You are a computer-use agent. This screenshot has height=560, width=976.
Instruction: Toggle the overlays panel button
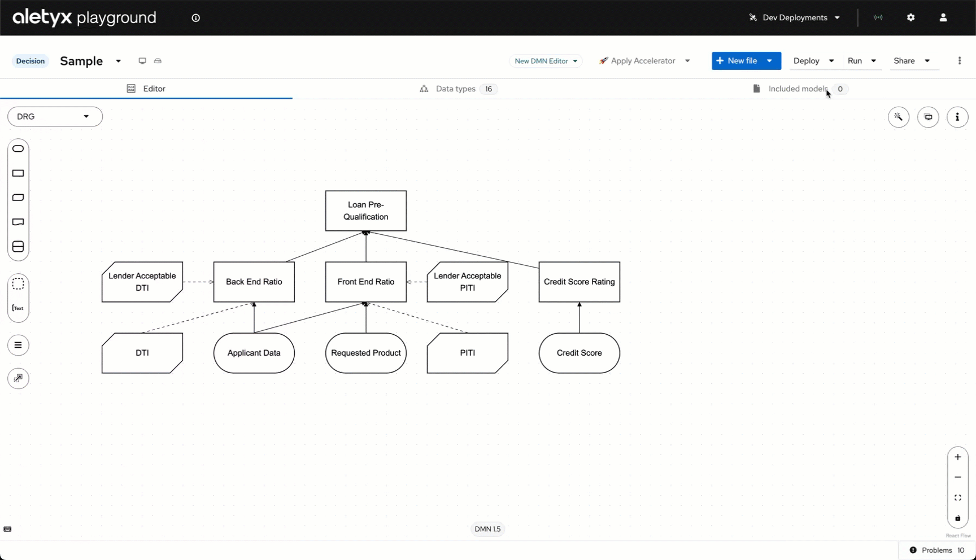(928, 117)
